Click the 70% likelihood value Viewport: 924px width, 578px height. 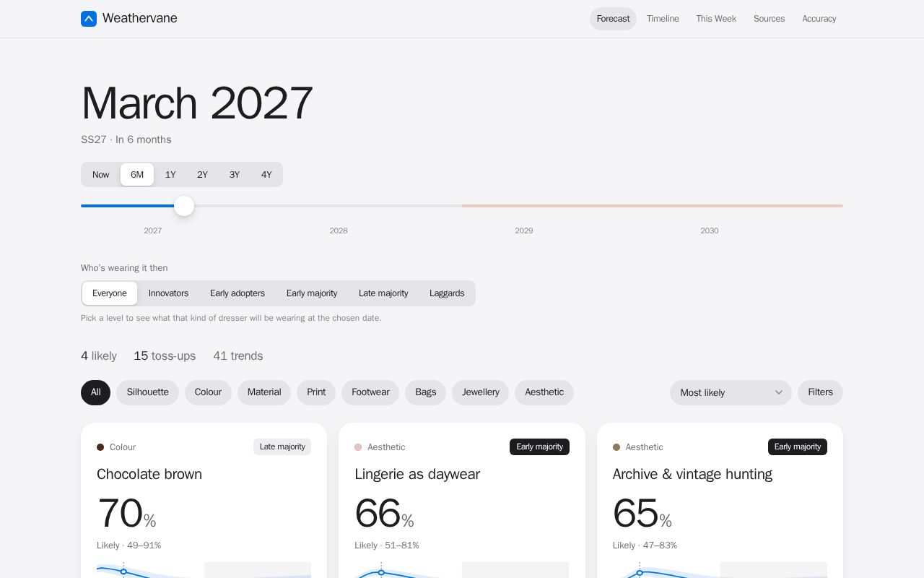[127, 514]
